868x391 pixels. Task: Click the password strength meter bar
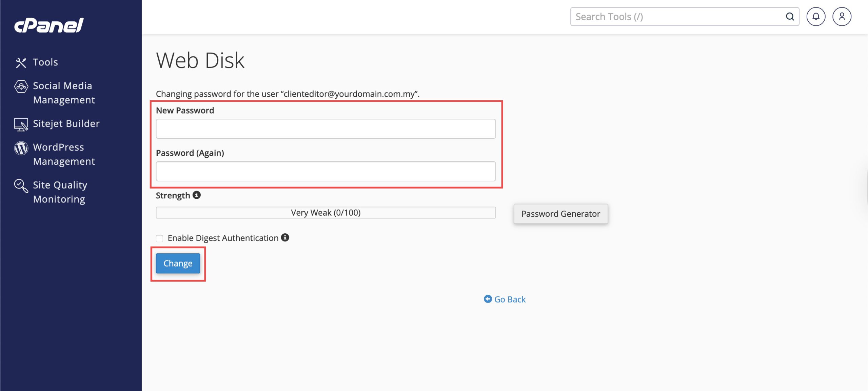pos(325,213)
